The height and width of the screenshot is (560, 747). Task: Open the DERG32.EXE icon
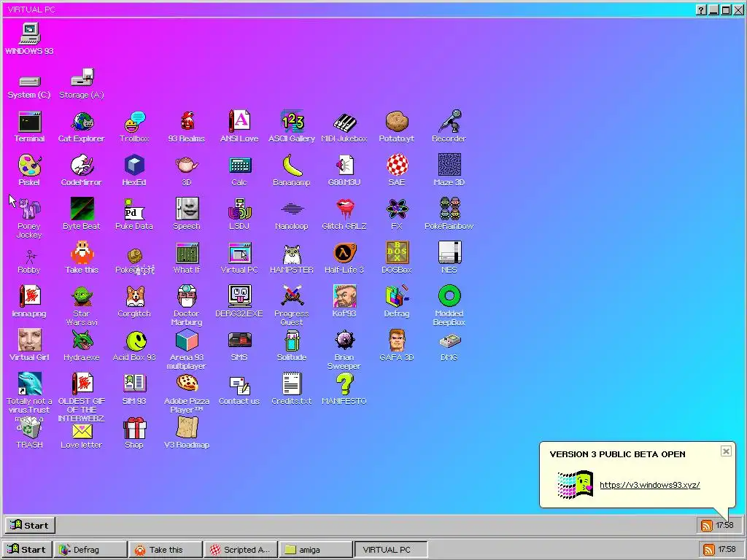pos(239,301)
